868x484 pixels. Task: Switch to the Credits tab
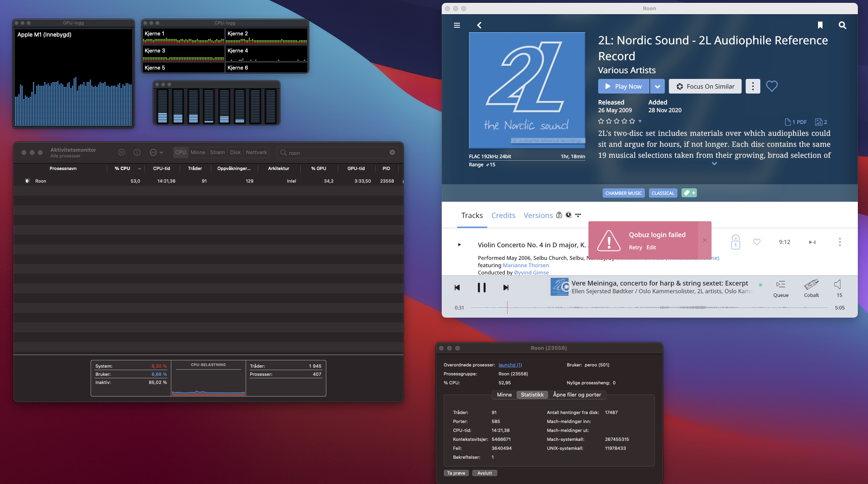[503, 216]
